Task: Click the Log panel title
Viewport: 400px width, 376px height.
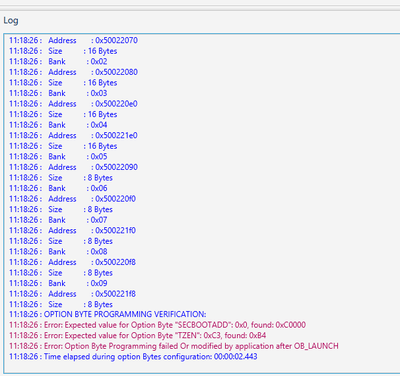Action: (11, 21)
